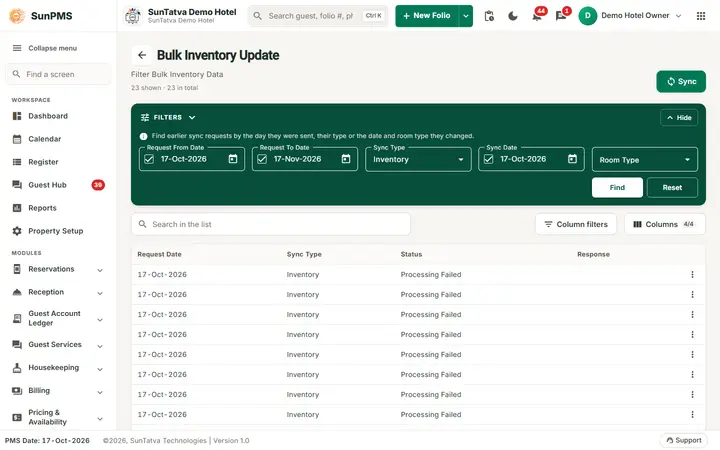The height and width of the screenshot is (450, 720).
Task: Sort by Request Date column header
Action: (159, 254)
